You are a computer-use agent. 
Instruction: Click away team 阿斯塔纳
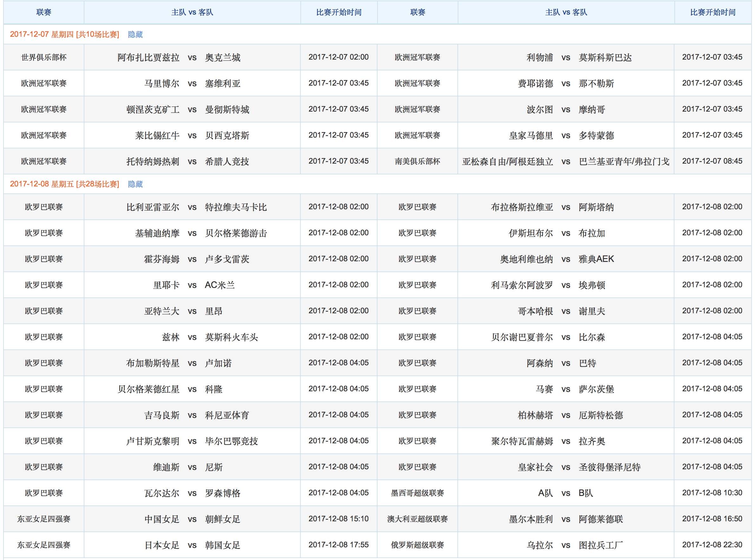click(x=596, y=207)
